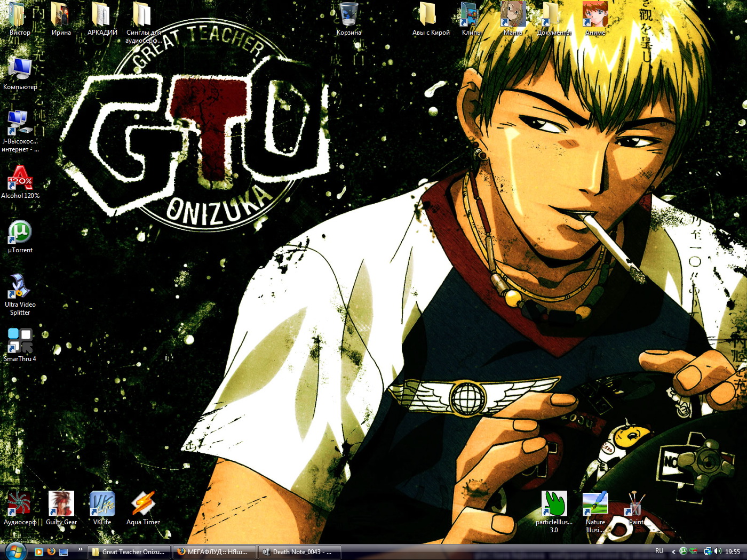Open the Ирина folder icon
The image size is (747, 560).
coord(61,19)
